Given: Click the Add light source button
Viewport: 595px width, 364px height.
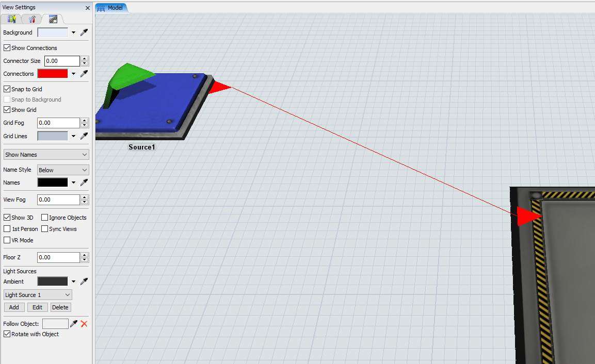Looking at the screenshot, I should pyautogui.click(x=14, y=307).
